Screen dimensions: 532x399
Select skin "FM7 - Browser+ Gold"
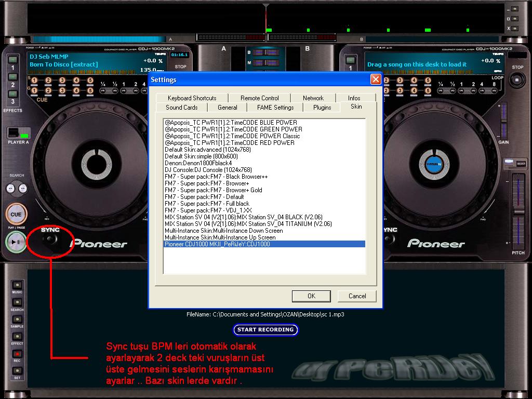[x=264, y=190]
